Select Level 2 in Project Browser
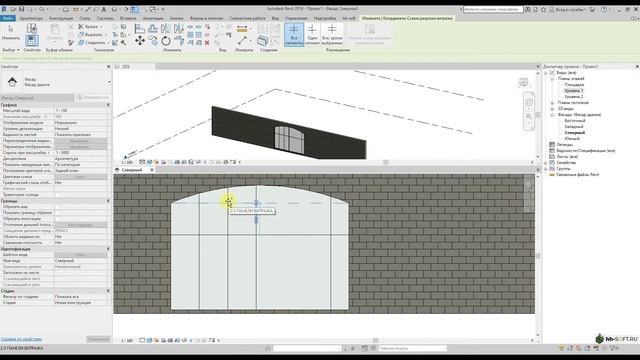 point(573,97)
